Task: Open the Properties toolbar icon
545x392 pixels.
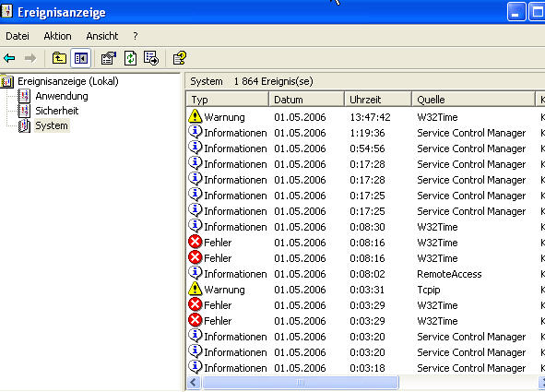Action: pyautogui.click(x=109, y=58)
